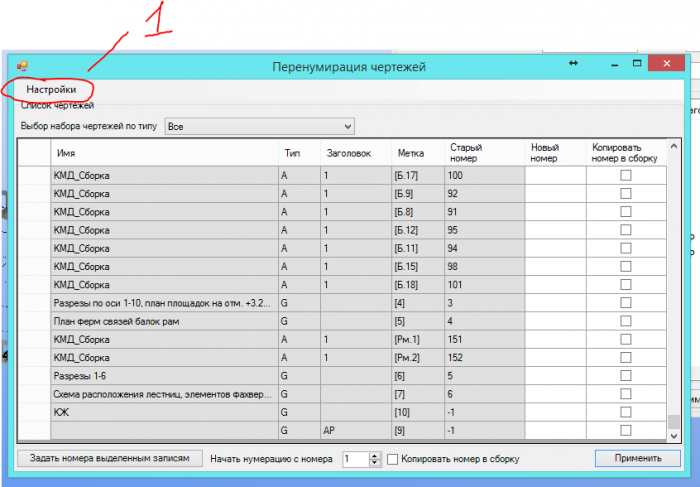Click the table scrollbar thumb
This screenshot has width=700, height=487.
click(x=674, y=421)
